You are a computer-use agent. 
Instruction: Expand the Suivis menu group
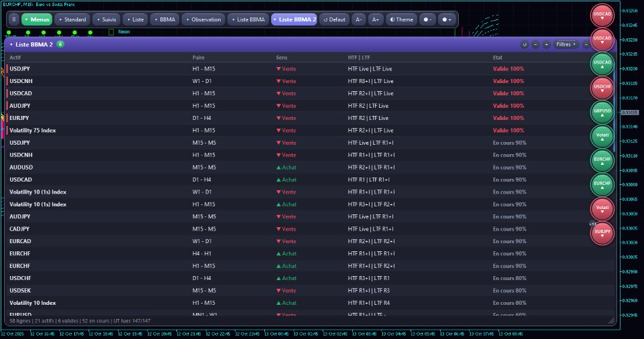pos(107,19)
